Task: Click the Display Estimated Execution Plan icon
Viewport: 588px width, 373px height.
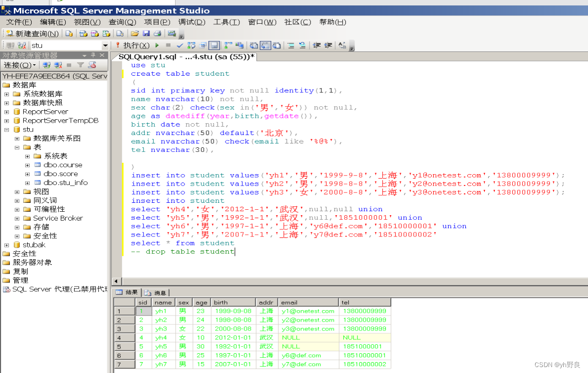Action: click(191, 46)
